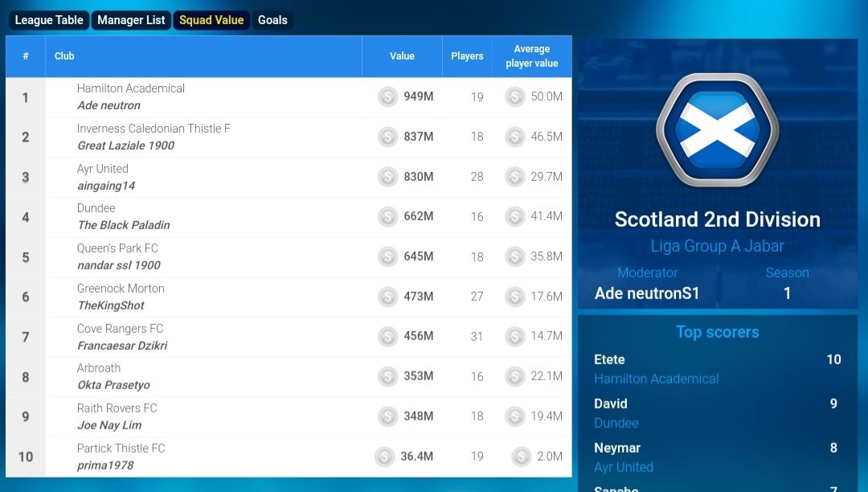Click coin icon beside 50.0M average value
The height and width of the screenshot is (492, 868).
(515, 96)
